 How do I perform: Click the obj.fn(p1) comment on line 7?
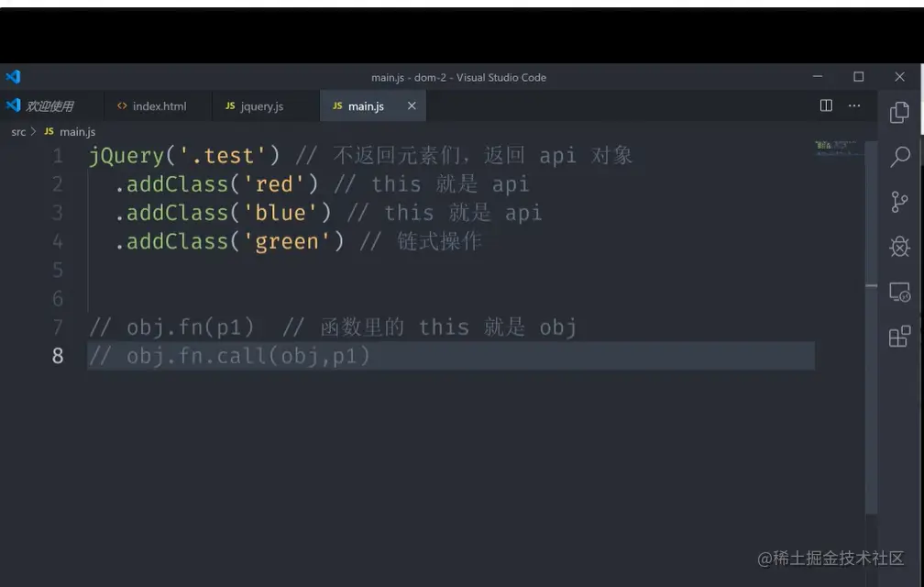pos(171,327)
